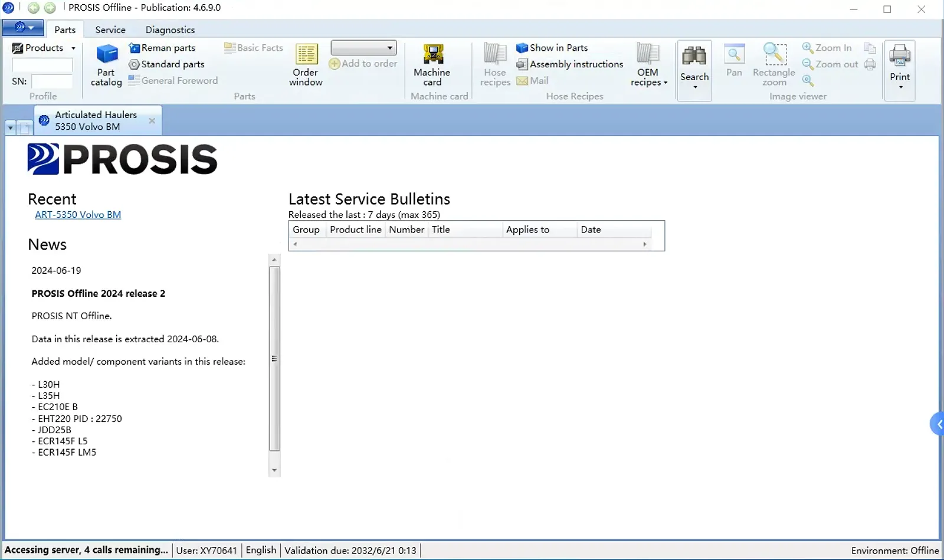Viewport: 944px width, 560px height.
Task: Click the new tab icon
Action: [24, 127]
